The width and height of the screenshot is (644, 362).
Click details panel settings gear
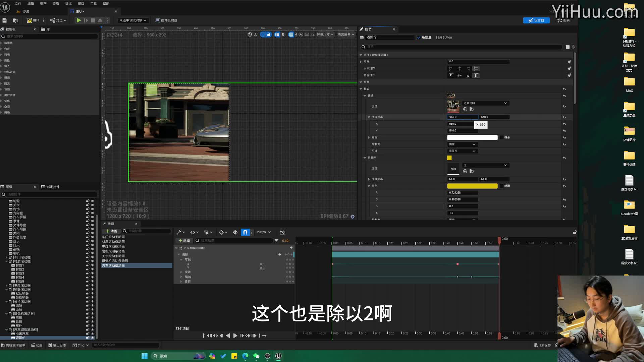pos(574,47)
